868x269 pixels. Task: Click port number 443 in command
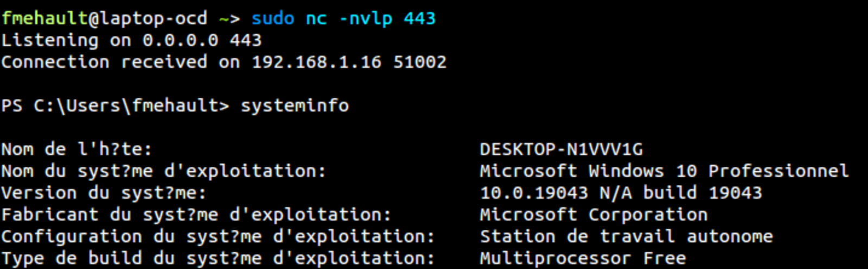419,18
